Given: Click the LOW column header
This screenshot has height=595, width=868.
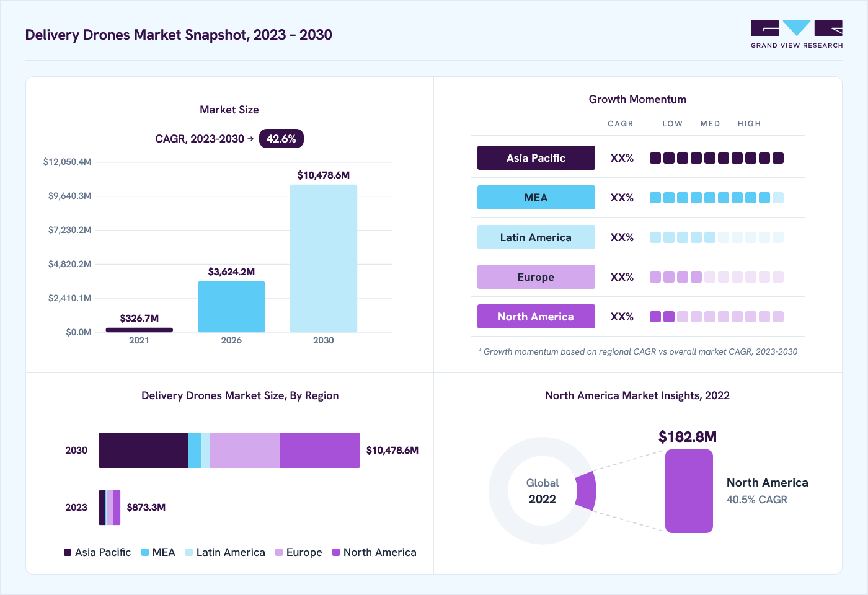Looking at the screenshot, I should 673,124.
